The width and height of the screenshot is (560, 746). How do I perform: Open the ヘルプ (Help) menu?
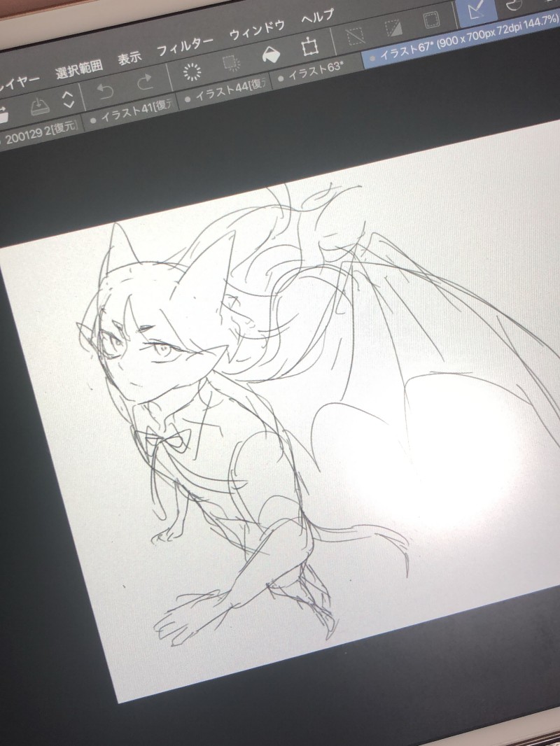(x=318, y=17)
